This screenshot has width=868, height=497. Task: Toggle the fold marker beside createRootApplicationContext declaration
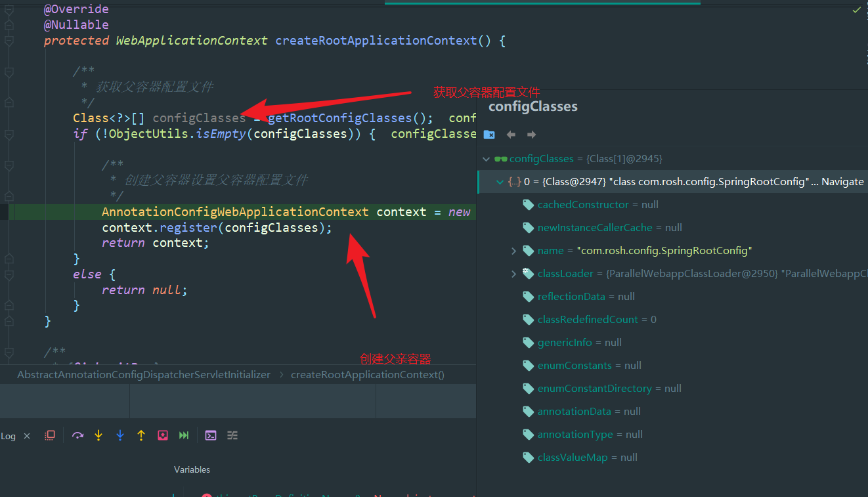tap(9, 41)
